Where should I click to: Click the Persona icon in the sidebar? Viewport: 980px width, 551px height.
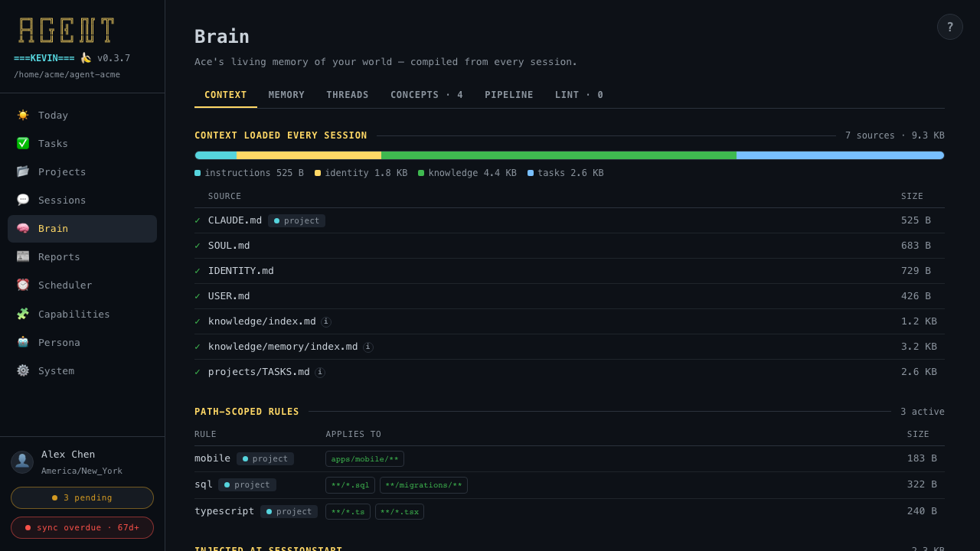(x=23, y=342)
